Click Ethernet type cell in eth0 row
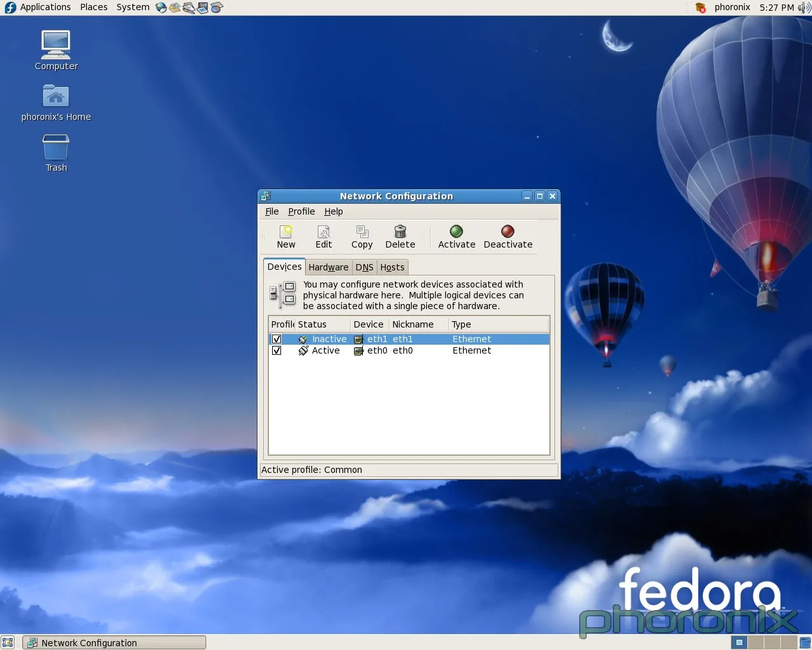This screenshot has width=812, height=650. 471,350
